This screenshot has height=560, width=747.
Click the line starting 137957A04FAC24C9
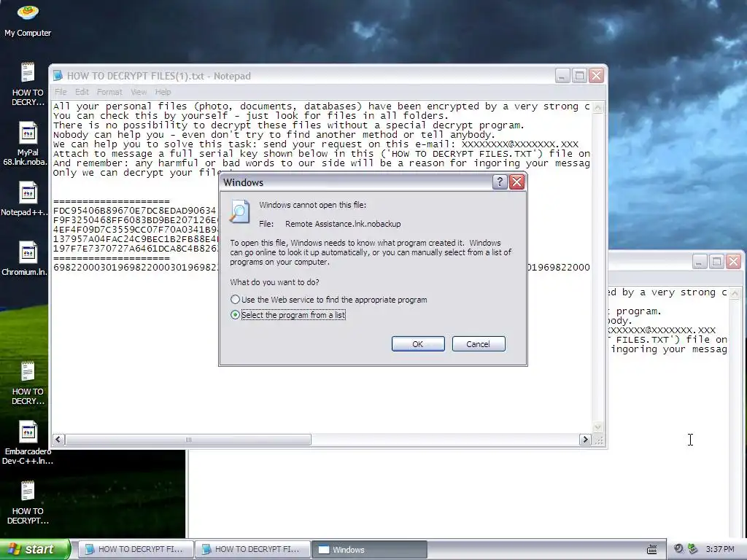[x=136, y=239]
